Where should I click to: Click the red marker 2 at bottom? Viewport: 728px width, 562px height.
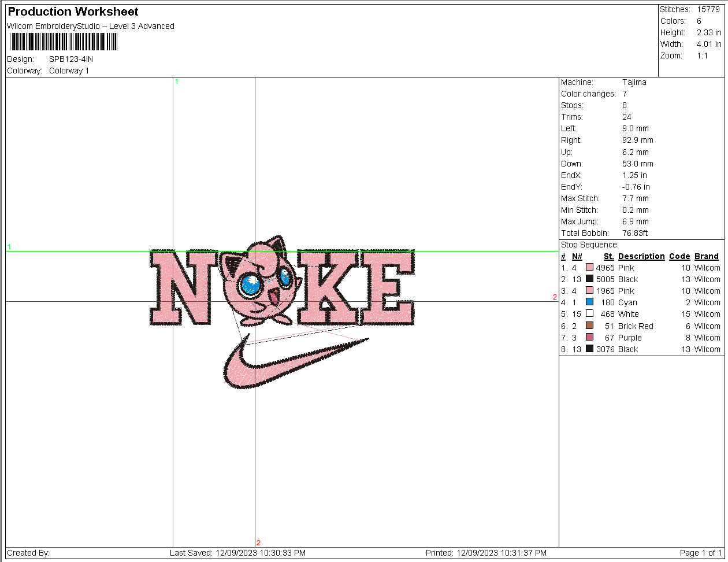pyautogui.click(x=258, y=543)
